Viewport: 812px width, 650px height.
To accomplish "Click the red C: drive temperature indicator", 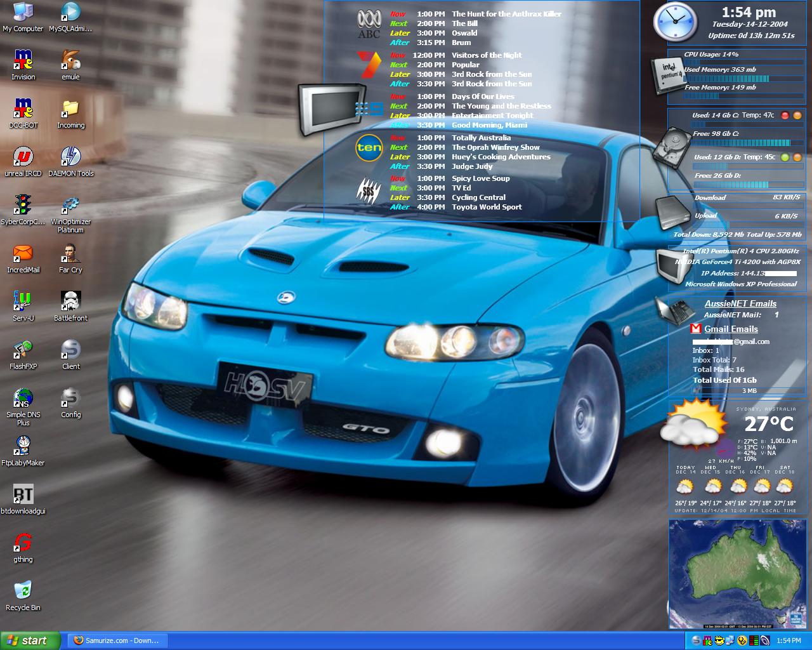I will point(785,116).
